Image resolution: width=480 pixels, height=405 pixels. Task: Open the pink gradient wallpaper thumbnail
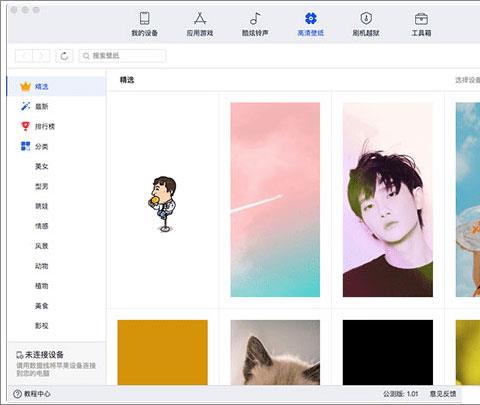click(x=275, y=200)
